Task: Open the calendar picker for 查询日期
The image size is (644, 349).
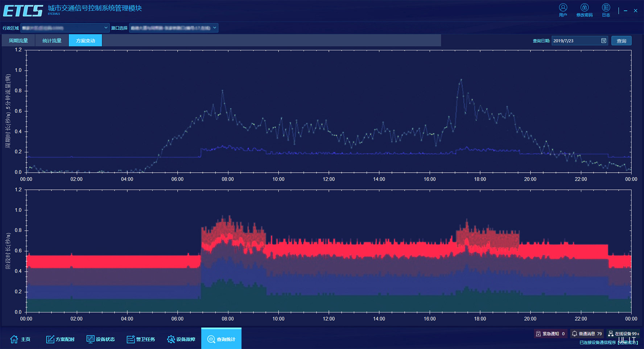Action: coord(603,41)
